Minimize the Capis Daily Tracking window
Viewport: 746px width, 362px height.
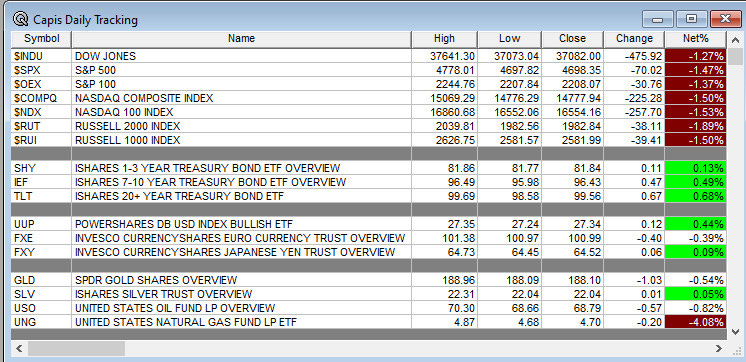pos(658,20)
